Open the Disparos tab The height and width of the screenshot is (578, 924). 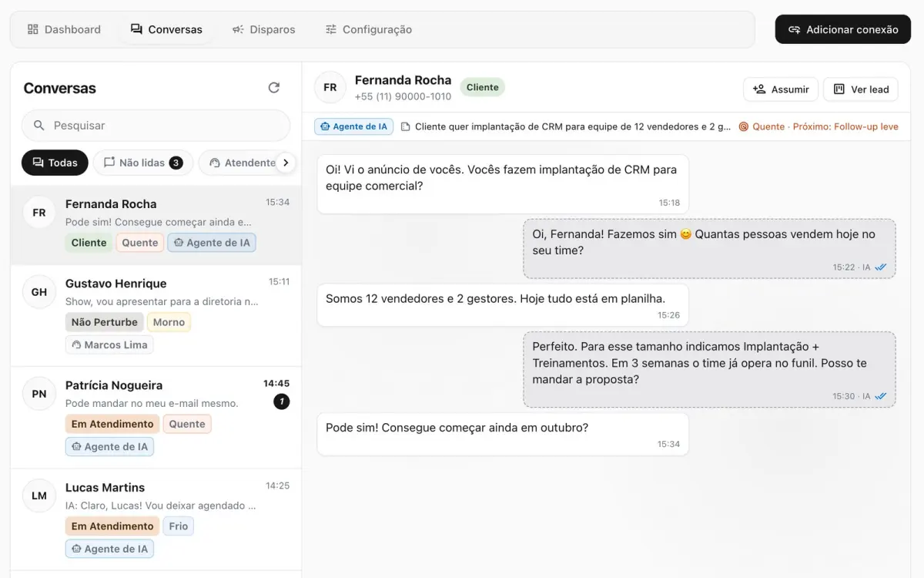coord(263,29)
